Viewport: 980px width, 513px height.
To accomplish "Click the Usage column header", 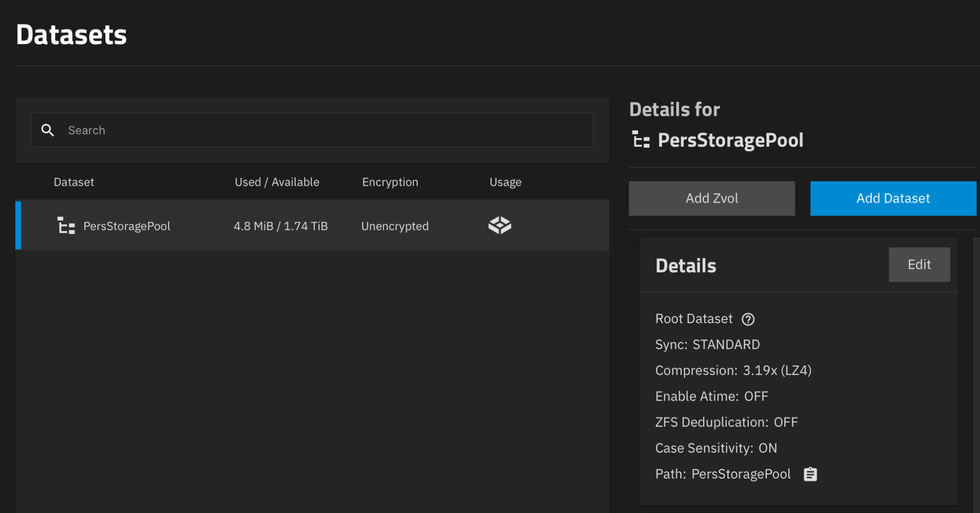I will click(x=505, y=182).
